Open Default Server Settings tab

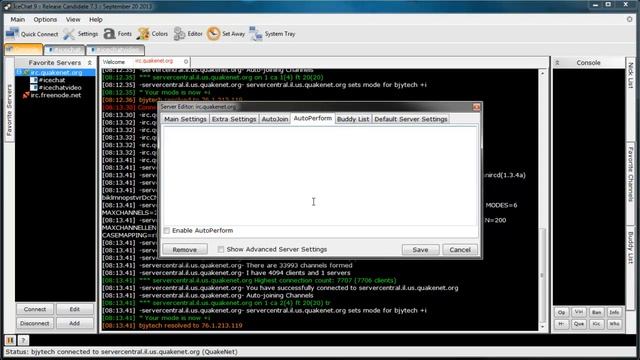[411, 119]
